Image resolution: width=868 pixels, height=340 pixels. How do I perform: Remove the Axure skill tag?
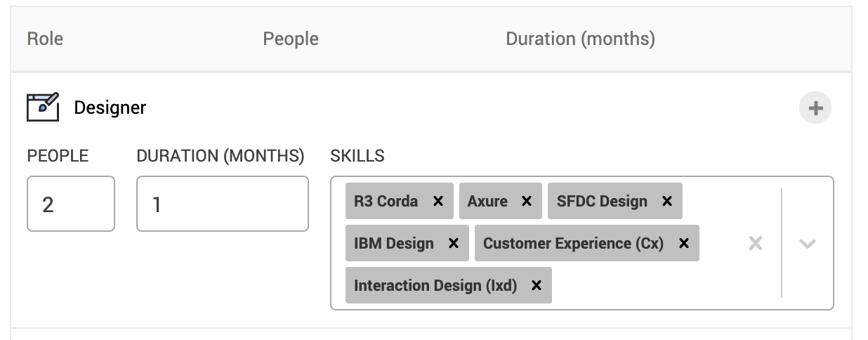(527, 202)
